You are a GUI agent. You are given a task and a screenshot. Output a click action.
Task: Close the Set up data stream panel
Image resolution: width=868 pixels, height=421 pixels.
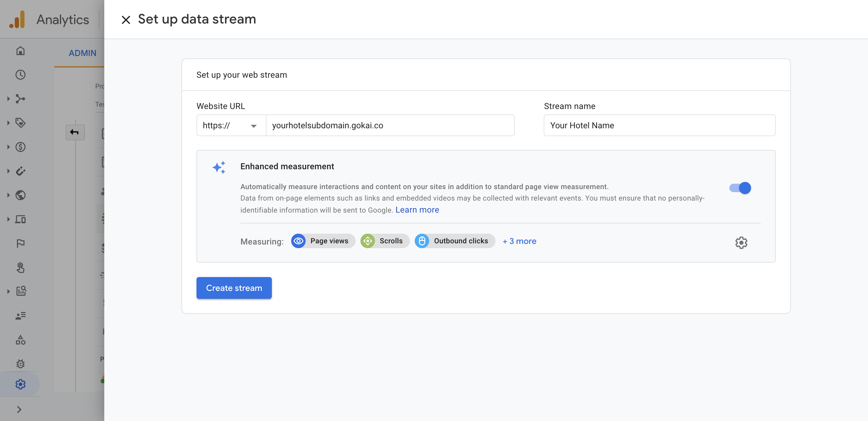126,20
